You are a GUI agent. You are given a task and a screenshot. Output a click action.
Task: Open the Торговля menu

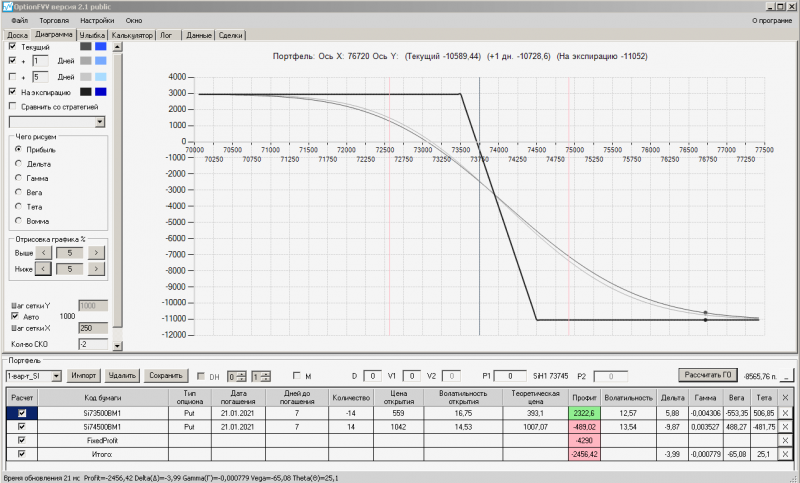point(54,20)
